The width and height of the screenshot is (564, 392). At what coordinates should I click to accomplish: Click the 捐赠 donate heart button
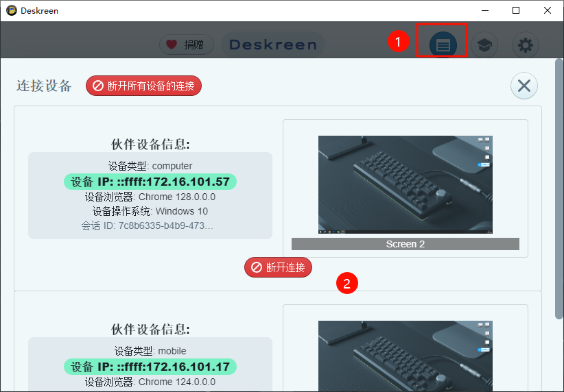187,45
